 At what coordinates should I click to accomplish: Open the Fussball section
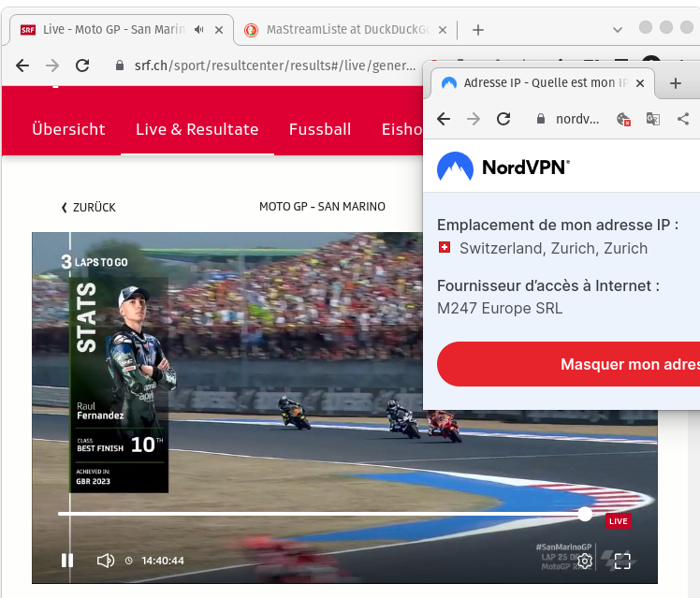pyautogui.click(x=320, y=129)
